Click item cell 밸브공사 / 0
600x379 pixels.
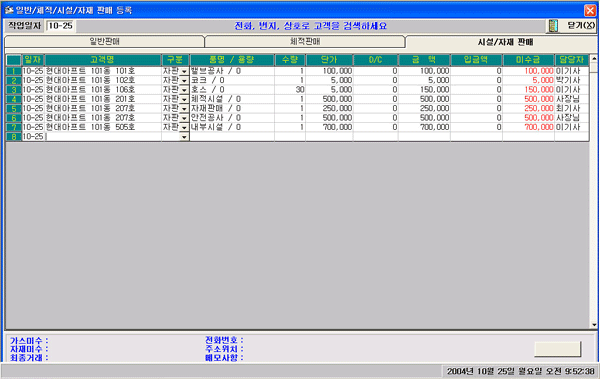point(232,71)
